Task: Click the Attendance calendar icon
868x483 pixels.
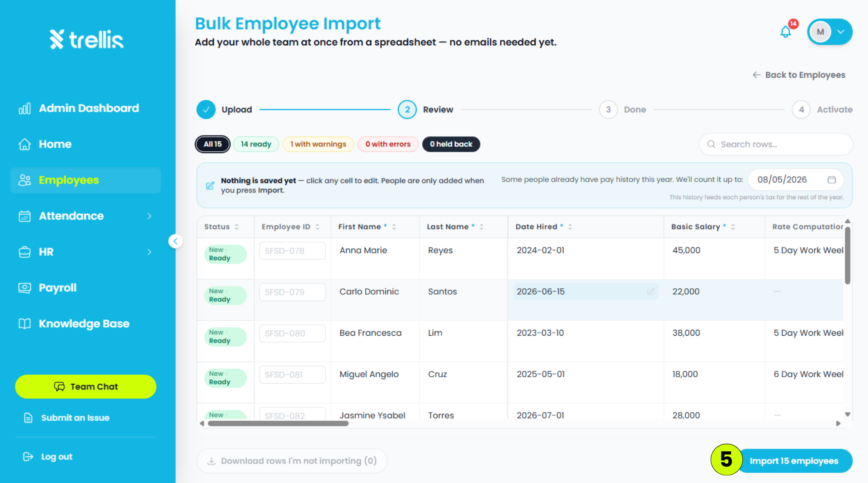Action: click(x=24, y=216)
